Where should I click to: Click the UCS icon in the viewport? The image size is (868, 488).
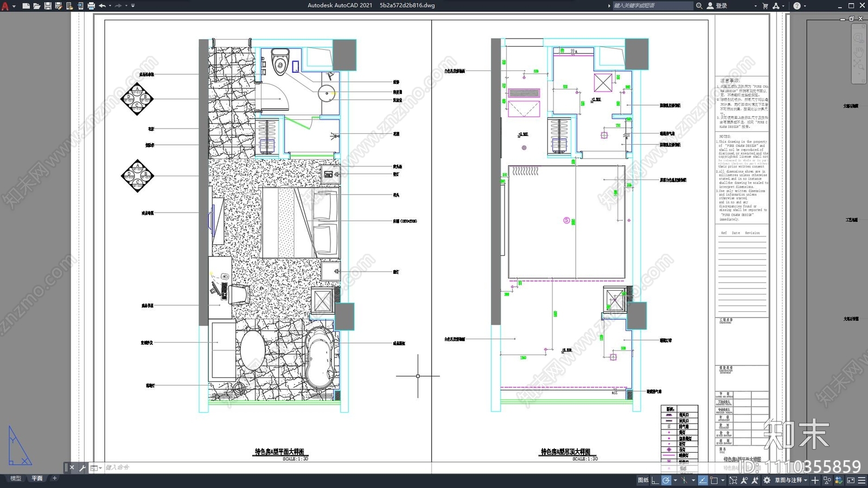point(20,446)
